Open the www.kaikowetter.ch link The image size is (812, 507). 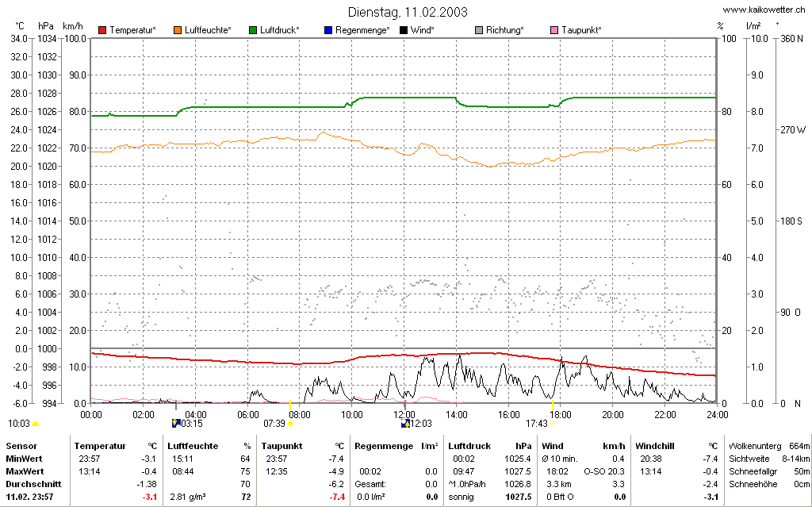point(764,10)
